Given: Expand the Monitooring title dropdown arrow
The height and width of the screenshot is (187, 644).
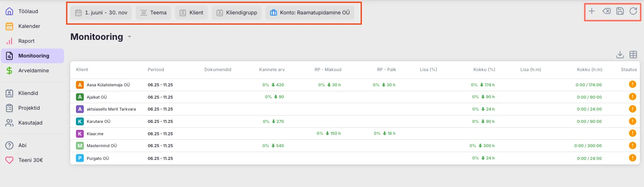Looking at the screenshot, I should (129, 37).
